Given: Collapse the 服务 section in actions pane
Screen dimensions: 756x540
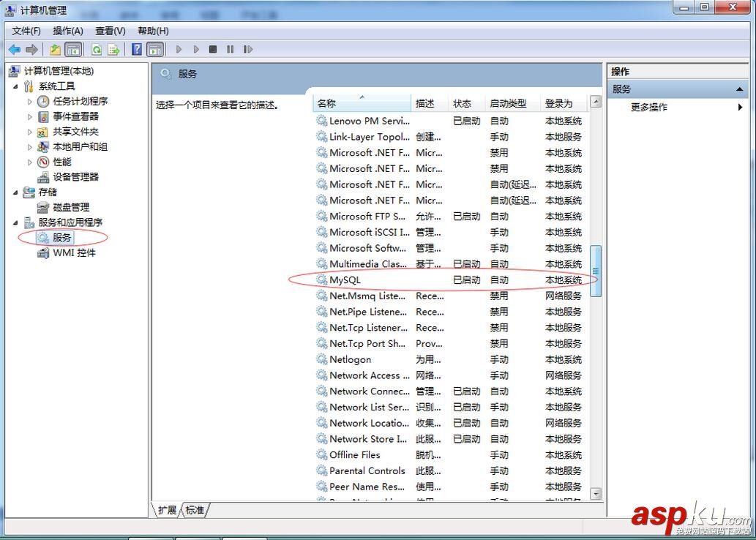Looking at the screenshot, I should [x=739, y=89].
